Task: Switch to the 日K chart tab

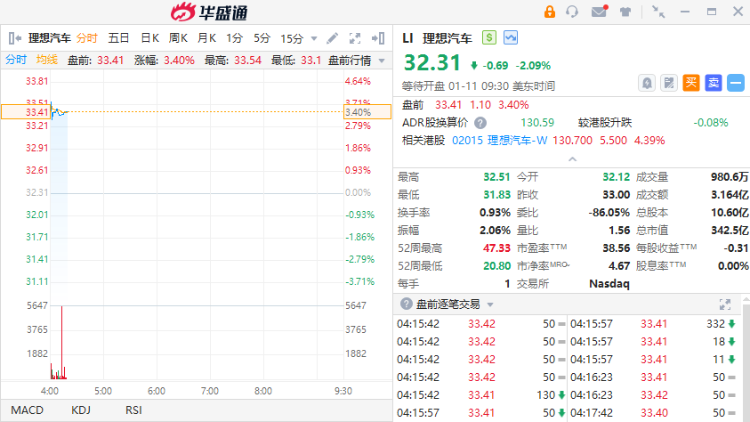Action: 149,38
